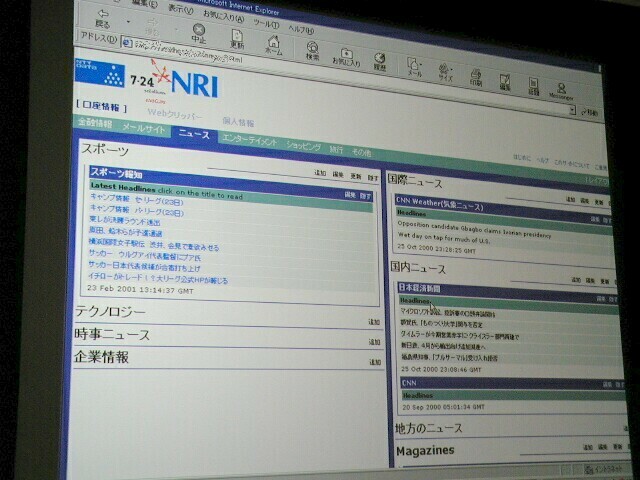Select the エンターテイメント tab

pos(249,141)
